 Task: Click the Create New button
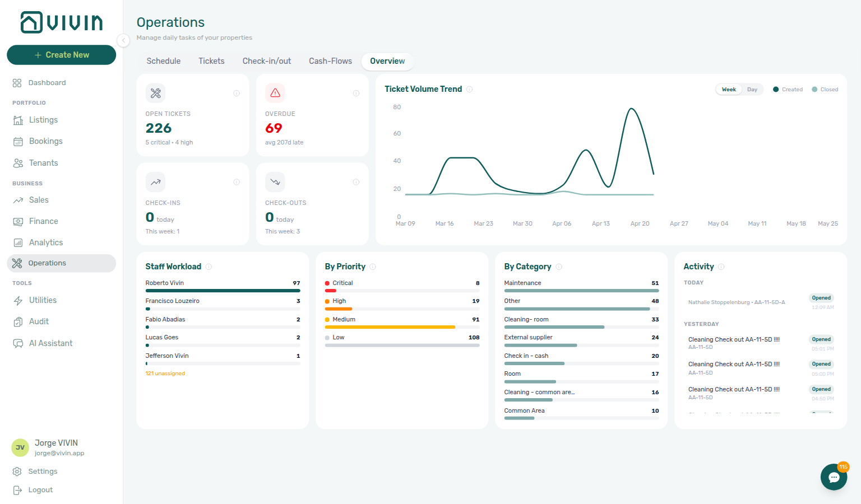click(61, 55)
